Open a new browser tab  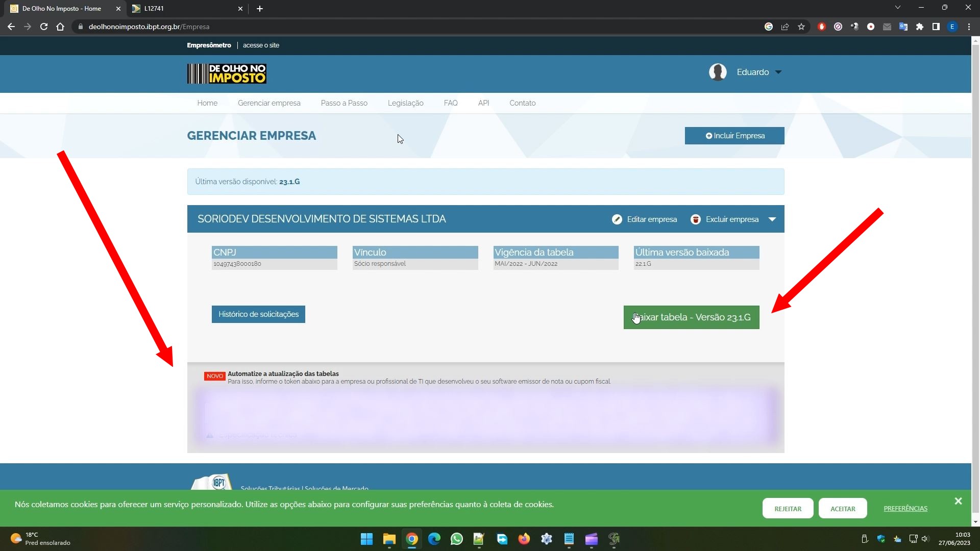pos(260,9)
